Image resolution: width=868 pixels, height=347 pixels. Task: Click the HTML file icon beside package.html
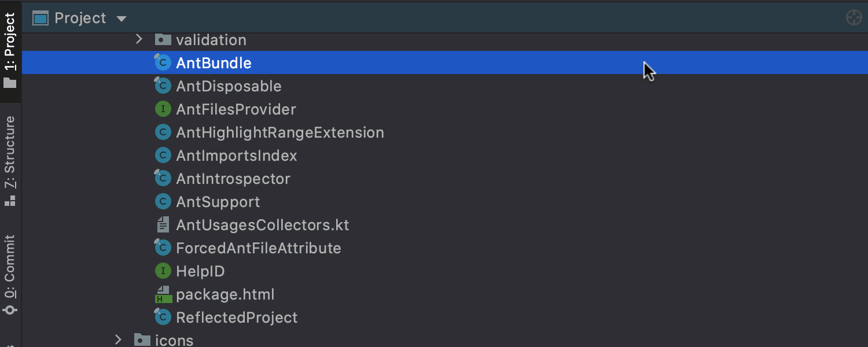163,294
